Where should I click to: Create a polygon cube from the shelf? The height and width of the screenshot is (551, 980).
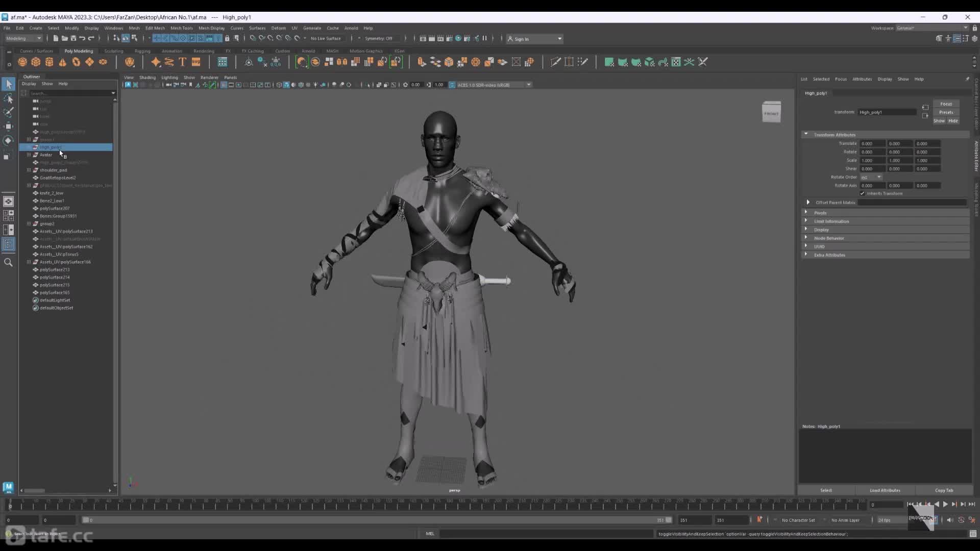click(x=36, y=62)
